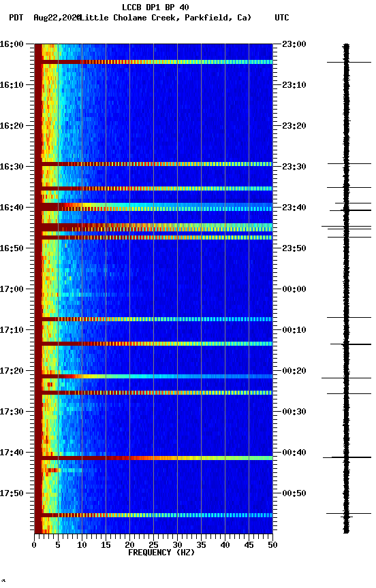Click the broadband event band near 17:13
The height and width of the screenshot is (588, 376).
tap(153, 344)
